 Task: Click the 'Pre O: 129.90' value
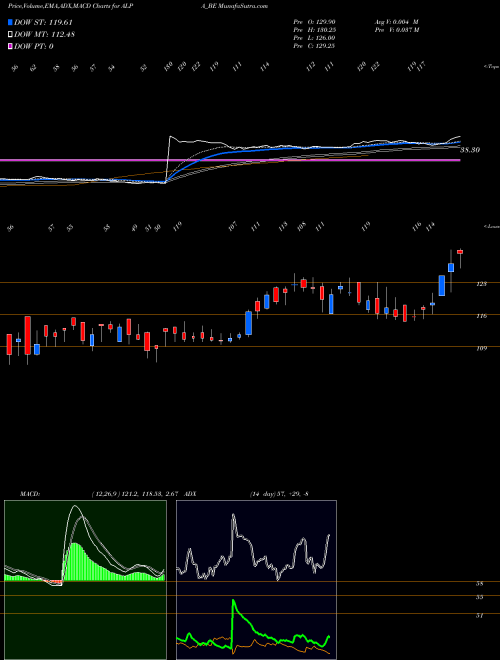coord(314,21)
